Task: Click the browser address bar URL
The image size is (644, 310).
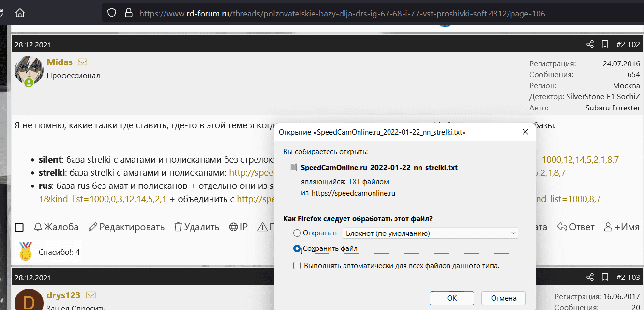Action: pos(342,14)
